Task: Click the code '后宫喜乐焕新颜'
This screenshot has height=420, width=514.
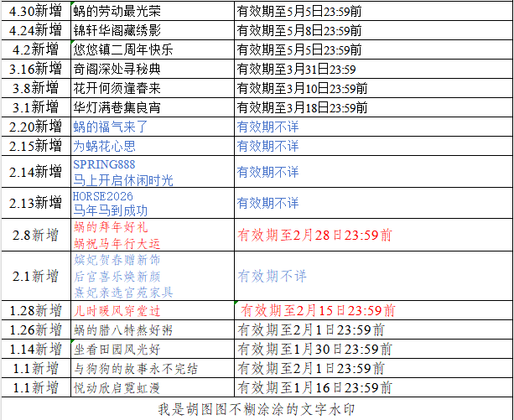Action: coord(117,276)
